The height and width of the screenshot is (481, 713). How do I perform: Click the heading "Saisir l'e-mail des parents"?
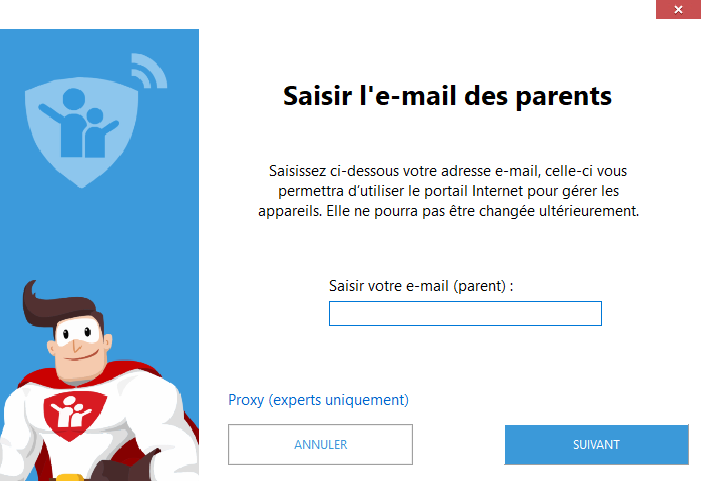click(447, 96)
